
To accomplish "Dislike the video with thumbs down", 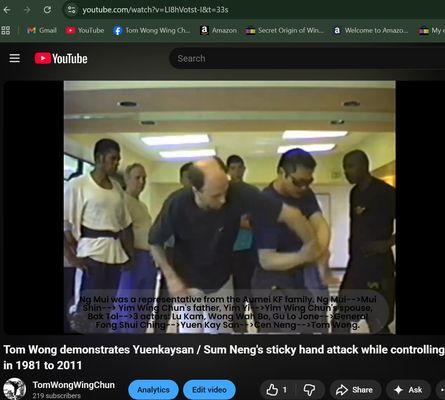I will pos(309,390).
